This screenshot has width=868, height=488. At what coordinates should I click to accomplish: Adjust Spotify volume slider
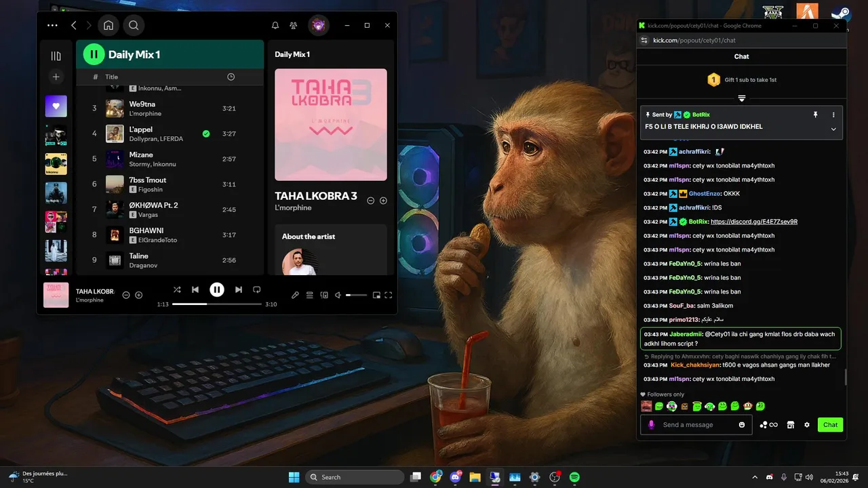[x=356, y=295]
